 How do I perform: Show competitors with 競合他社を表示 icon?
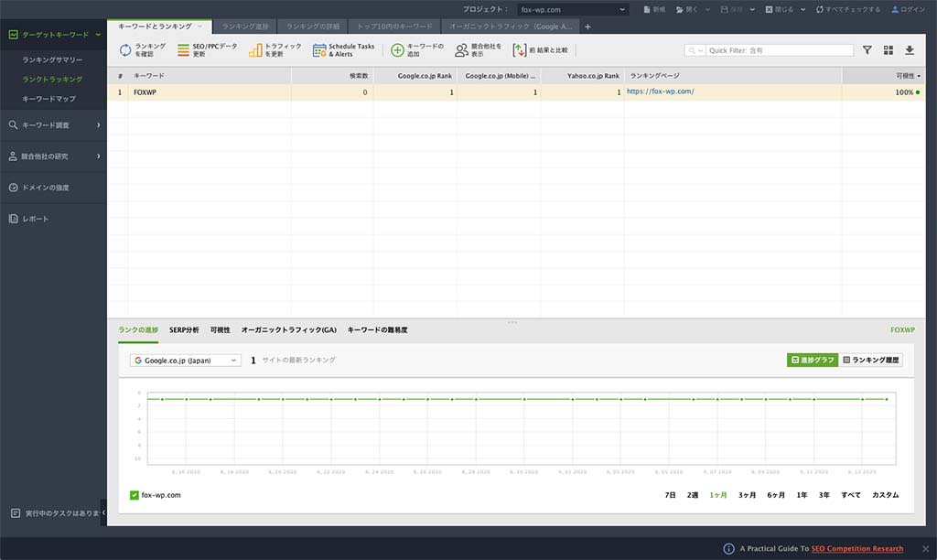(461, 50)
